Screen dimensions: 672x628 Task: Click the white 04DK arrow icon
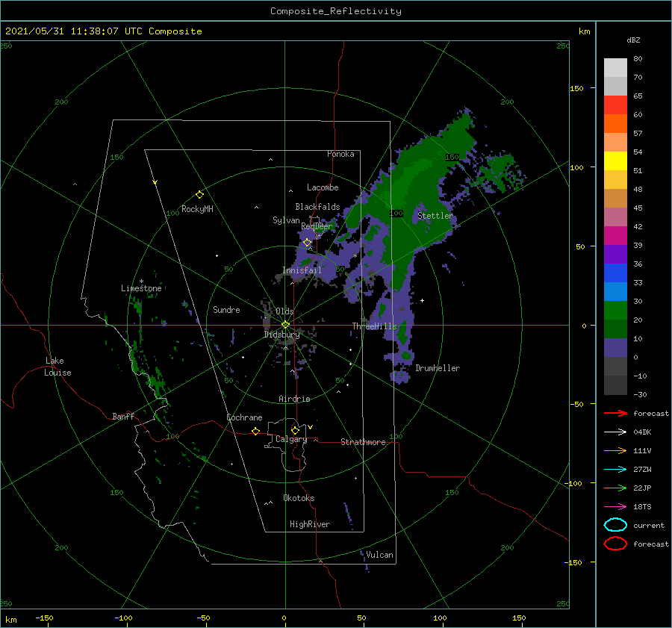tap(615, 432)
